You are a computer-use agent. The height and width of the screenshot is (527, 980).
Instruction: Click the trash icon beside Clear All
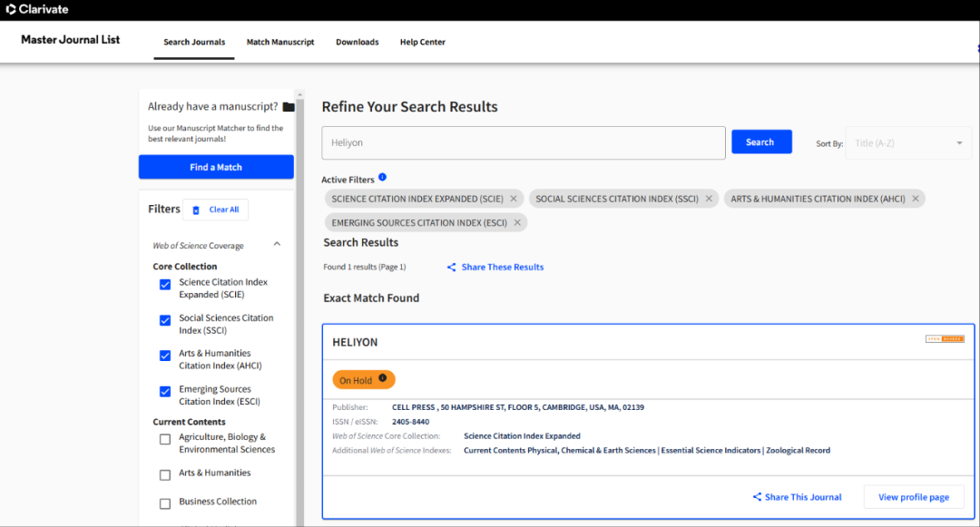coord(196,210)
